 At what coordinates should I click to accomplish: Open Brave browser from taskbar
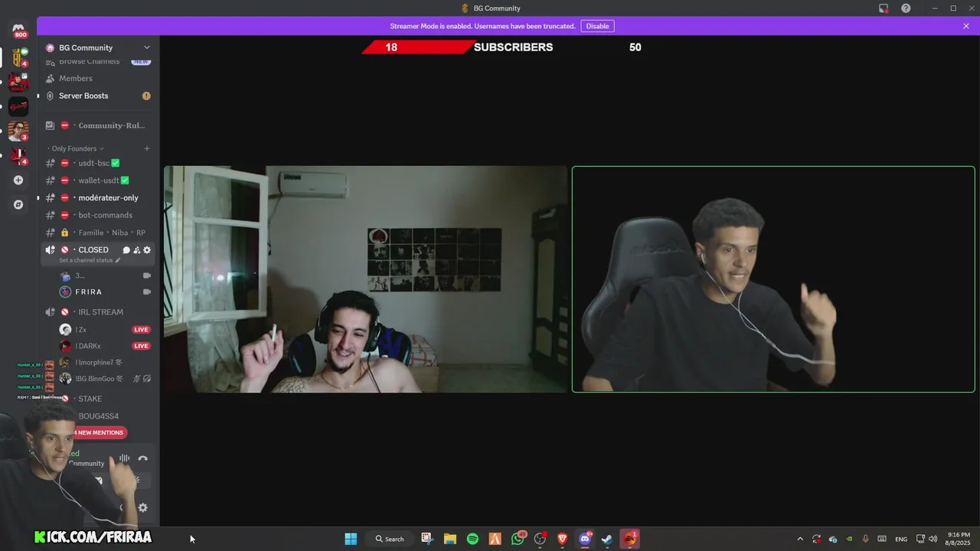click(x=563, y=539)
